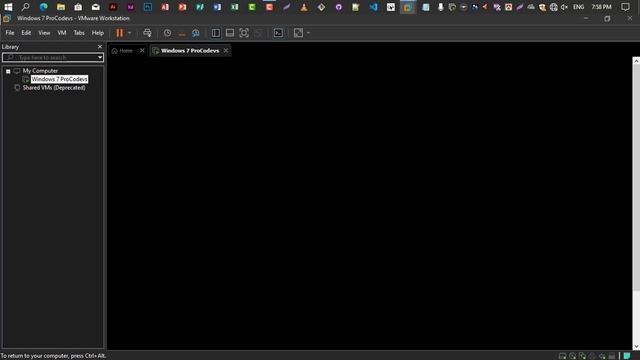
Task: Open the notification center icon
Action: [x=625, y=7]
